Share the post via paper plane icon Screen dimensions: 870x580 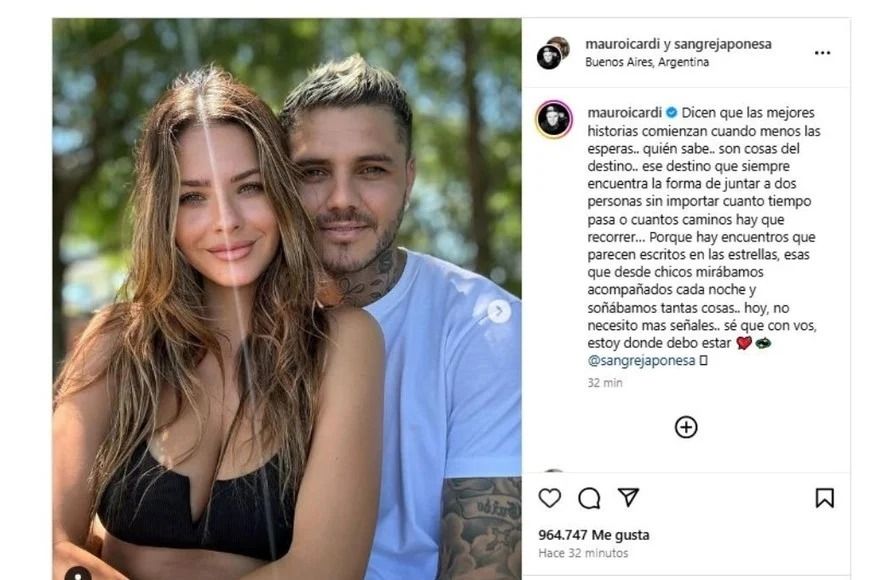tap(629, 497)
